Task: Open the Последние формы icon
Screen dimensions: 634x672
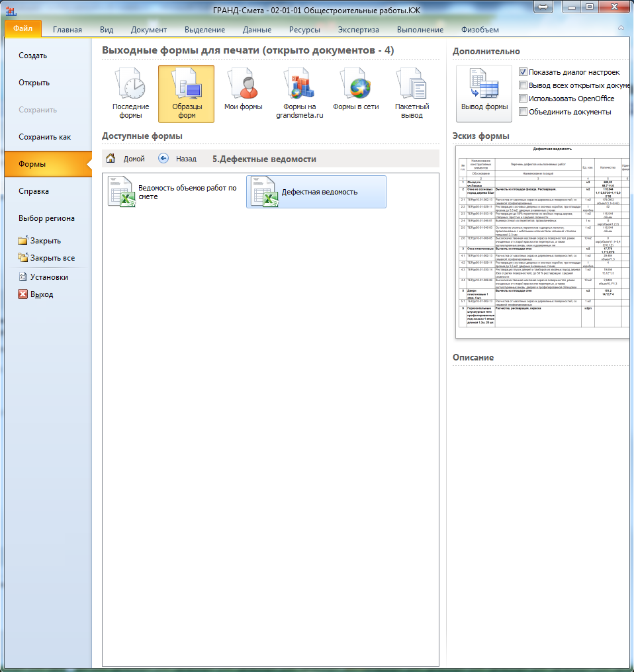Action: 130,85
